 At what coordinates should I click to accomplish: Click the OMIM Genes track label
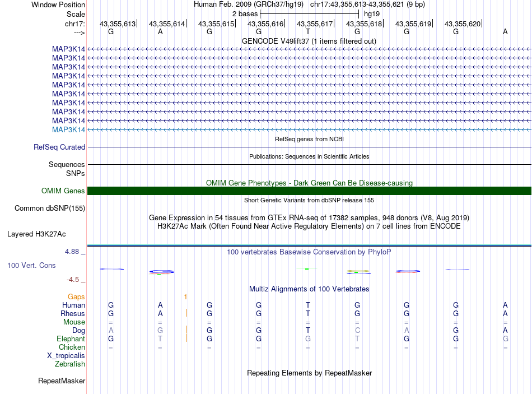coord(63,191)
